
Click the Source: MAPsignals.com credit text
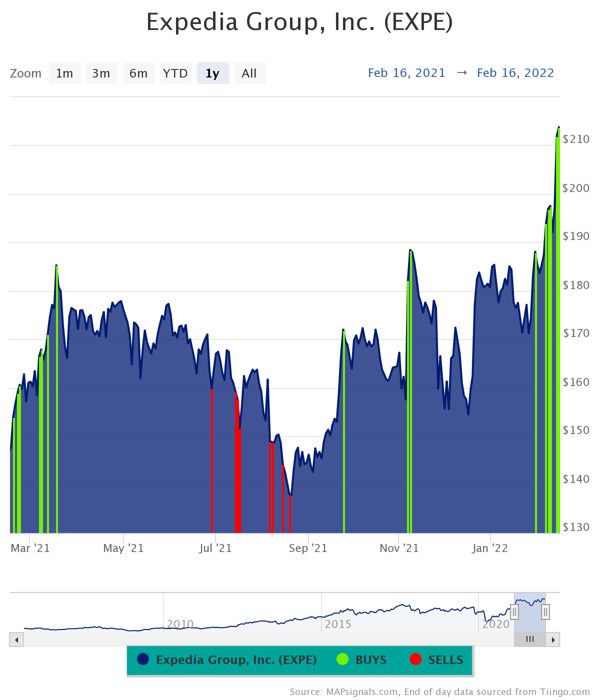click(x=440, y=692)
